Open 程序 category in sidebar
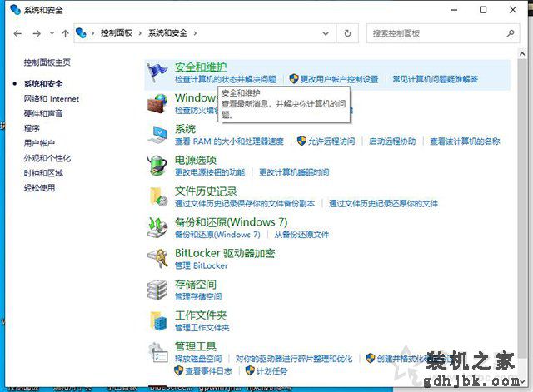 pos(32,128)
